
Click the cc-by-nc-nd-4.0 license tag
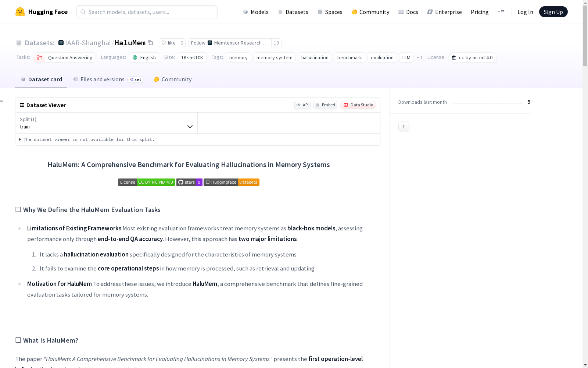click(472, 57)
